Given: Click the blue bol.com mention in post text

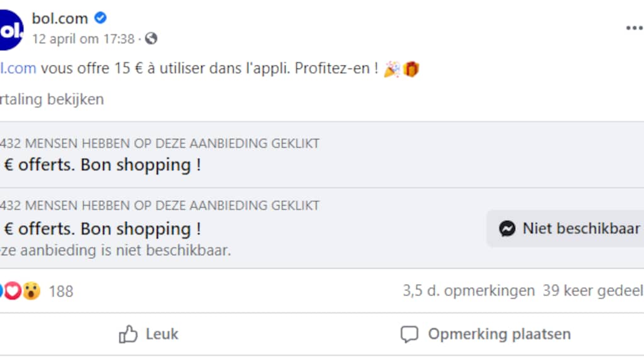Looking at the screenshot, I should [x=18, y=69].
